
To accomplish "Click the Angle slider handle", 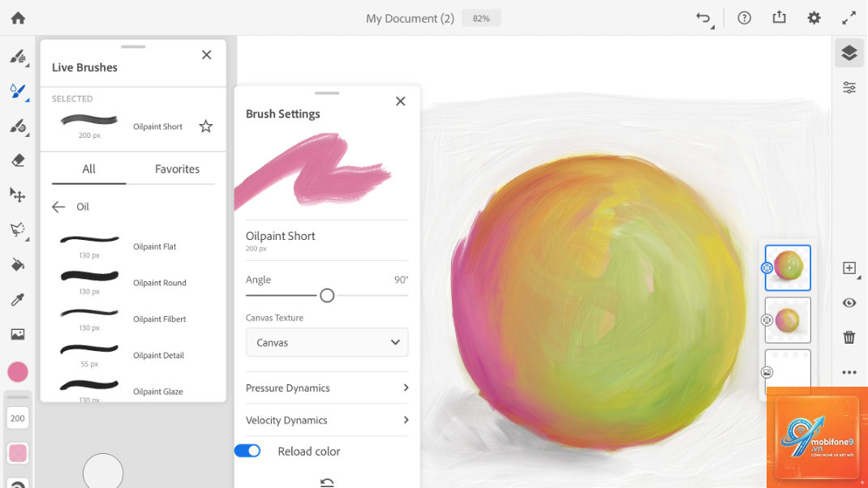I will (327, 295).
